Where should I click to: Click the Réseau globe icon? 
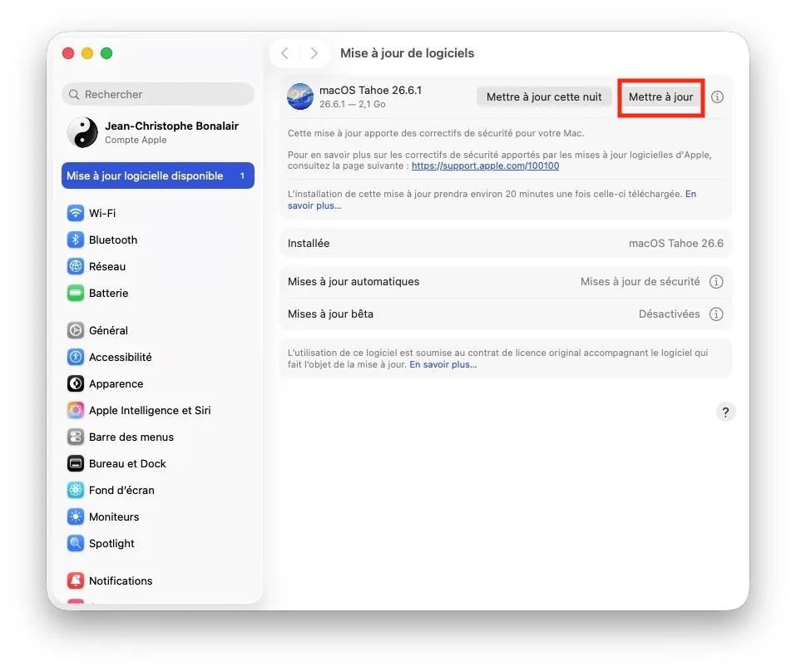pos(76,266)
